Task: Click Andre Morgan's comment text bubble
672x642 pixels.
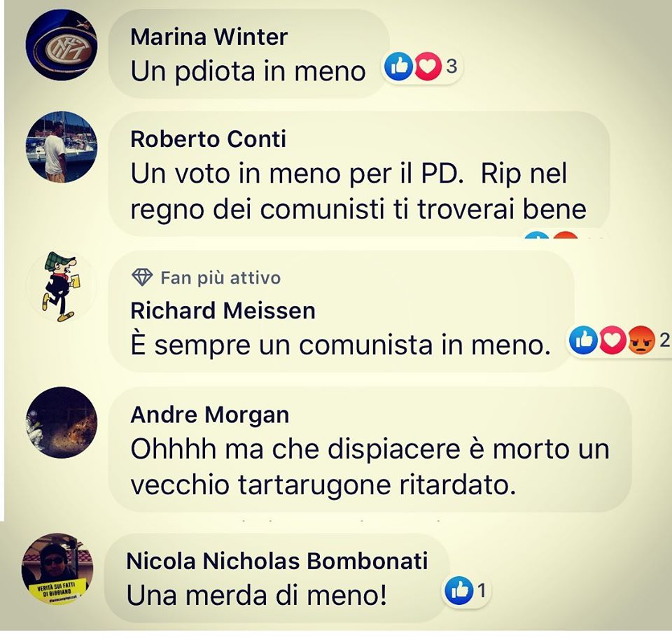Action: [370, 449]
